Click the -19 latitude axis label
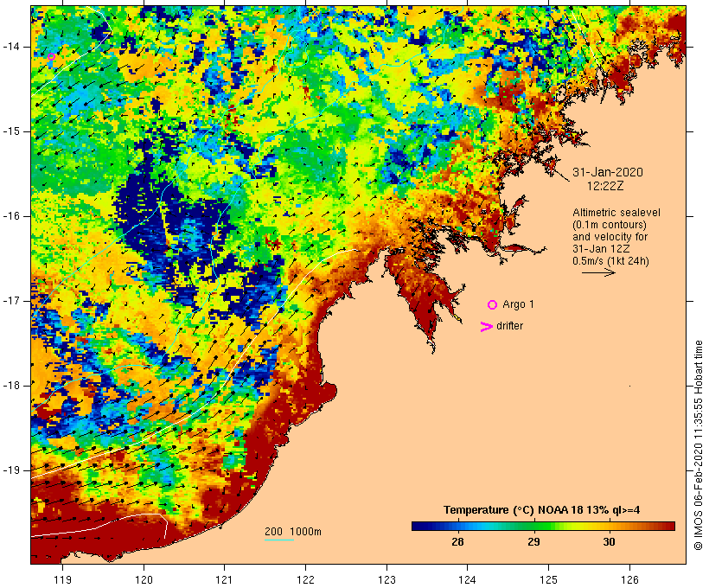The height and width of the screenshot is (588, 709). click(11, 470)
